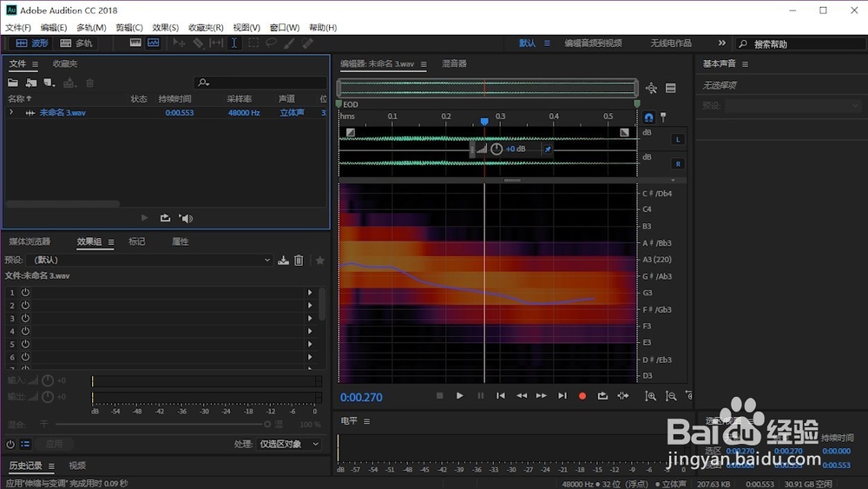The image size is (868, 489).
Task: Click the trash icon in Files panel
Action: coord(89,83)
